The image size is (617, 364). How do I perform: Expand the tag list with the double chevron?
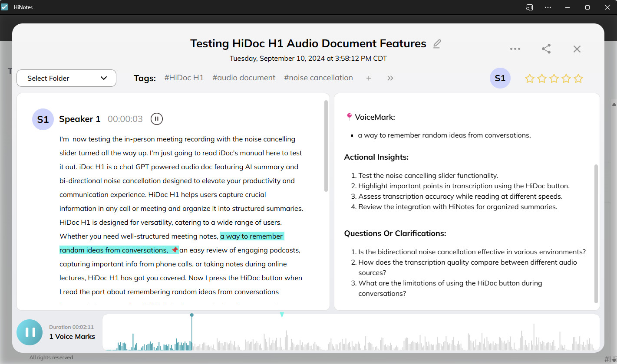(390, 78)
